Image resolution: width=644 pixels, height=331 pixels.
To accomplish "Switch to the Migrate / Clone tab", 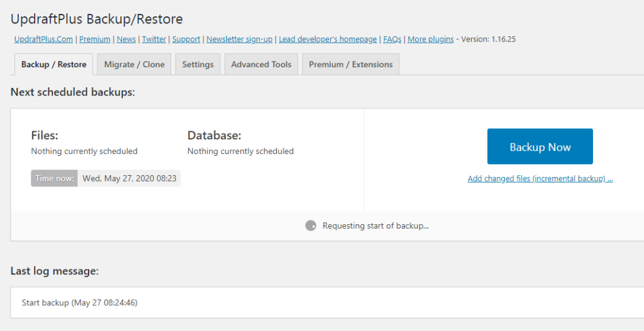I will (135, 65).
